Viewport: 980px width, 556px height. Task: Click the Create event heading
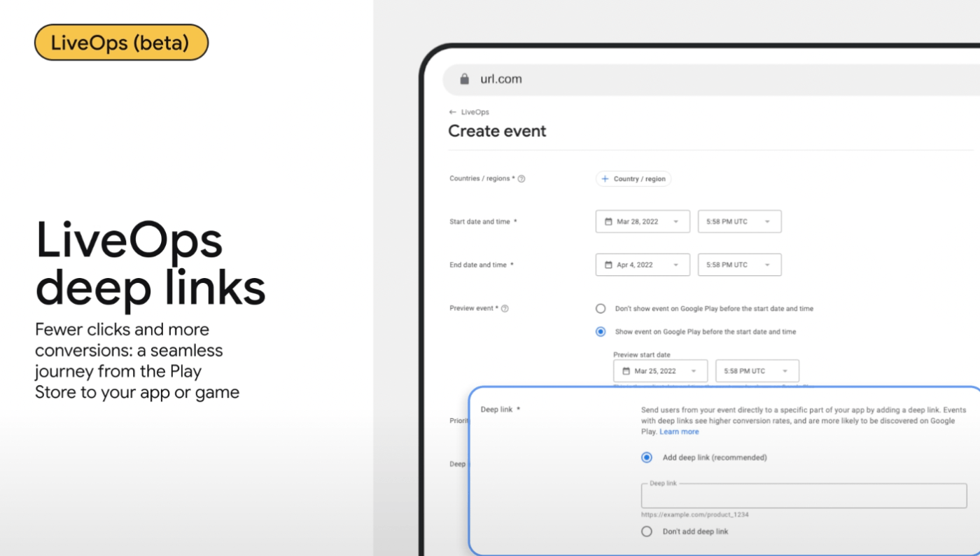pos(497,131)
